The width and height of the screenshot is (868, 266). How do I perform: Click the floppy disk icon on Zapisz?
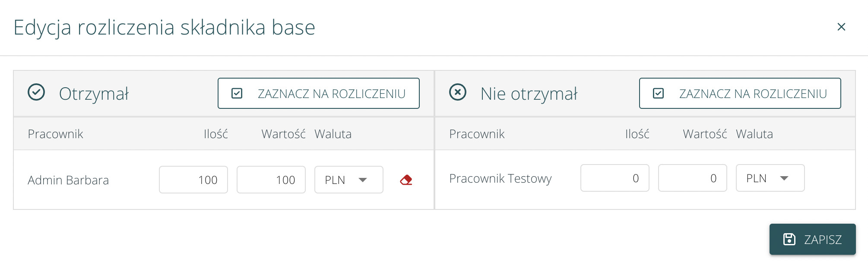pos(789,239)
